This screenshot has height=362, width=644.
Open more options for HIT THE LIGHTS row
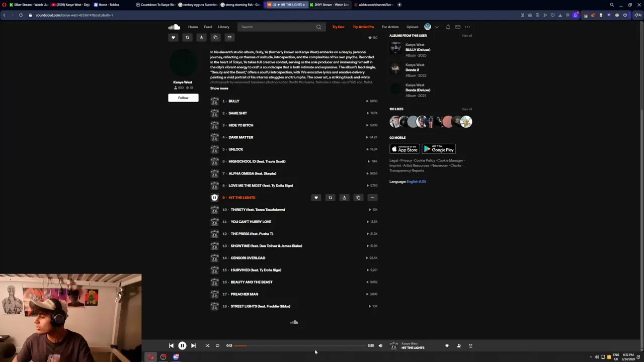click(372, 198)
